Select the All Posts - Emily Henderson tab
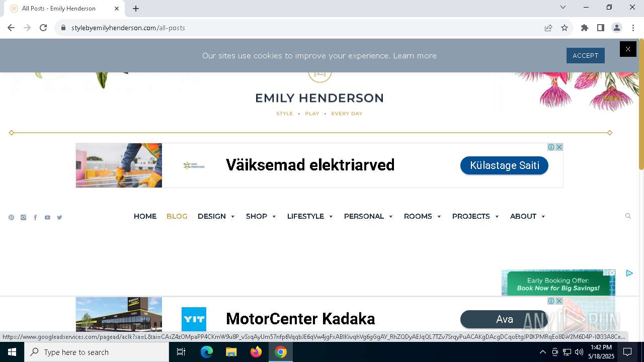 click(x=64, y=9)
